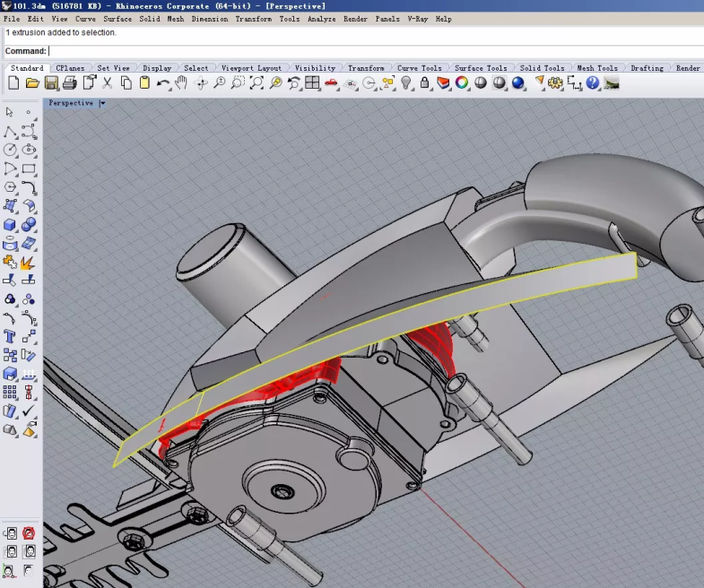Image resolution: width=704 pixels, height=588 pixels.
Task: Switch to the Curve Tools tab
Action: click(419, 68)
